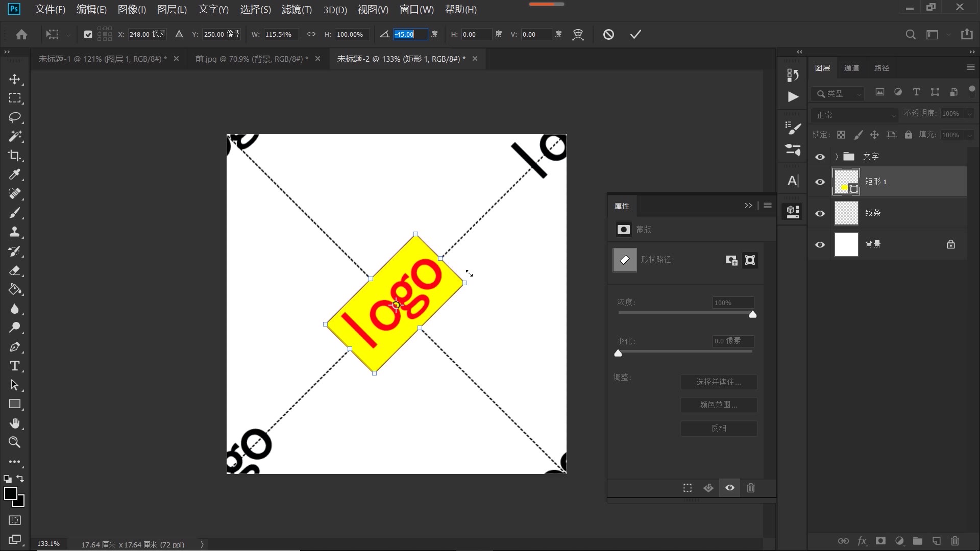The image size is (980, 551).
Task: Toggle visibility of the 背景 layer
Action: pos(820,244)
